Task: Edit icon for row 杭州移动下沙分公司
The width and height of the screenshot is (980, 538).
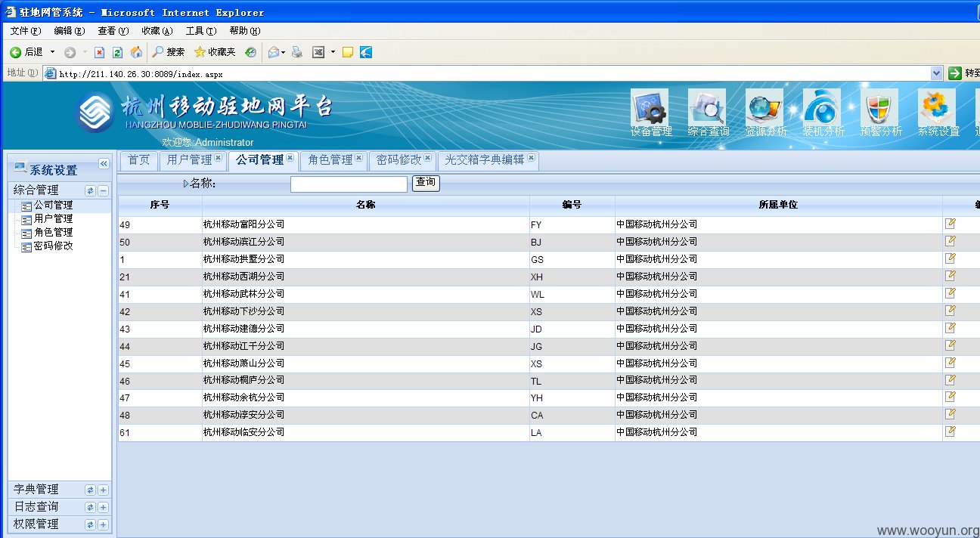Action: point(951,311)
